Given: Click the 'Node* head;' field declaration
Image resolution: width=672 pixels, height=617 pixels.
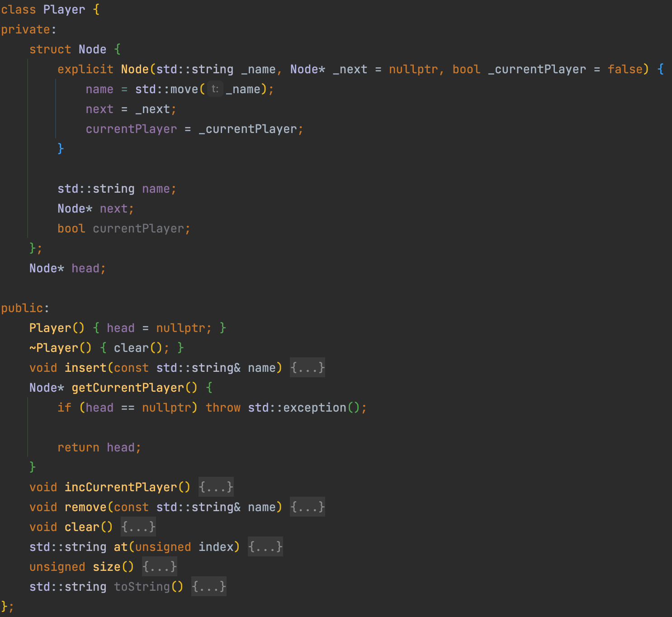Looking at the screenshot, I should pyautogui.click(x=67, y=268).
